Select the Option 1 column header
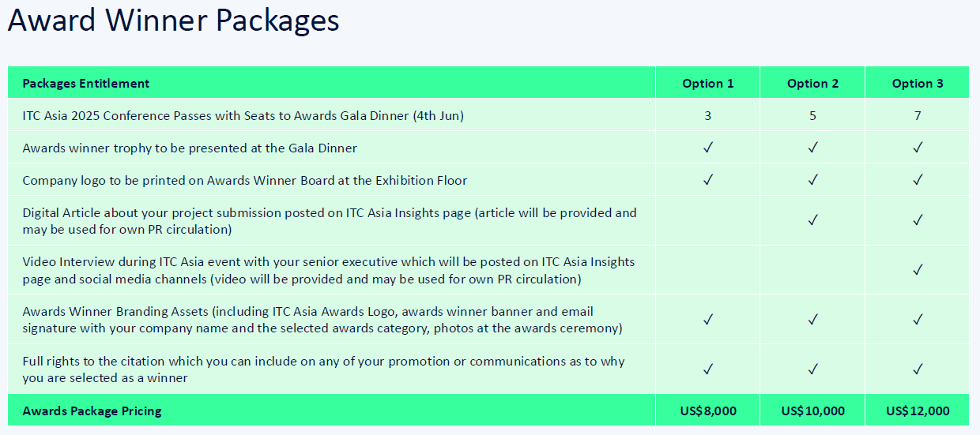 click(708, 84)
